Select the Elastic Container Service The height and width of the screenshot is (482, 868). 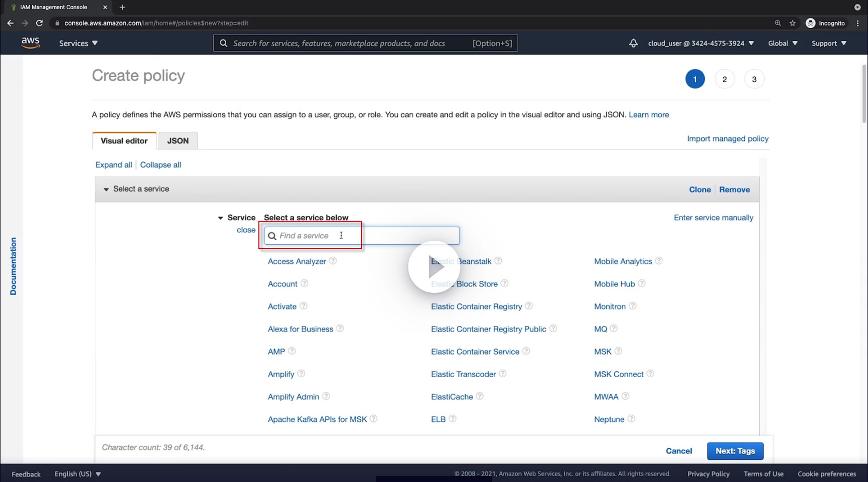475,352
